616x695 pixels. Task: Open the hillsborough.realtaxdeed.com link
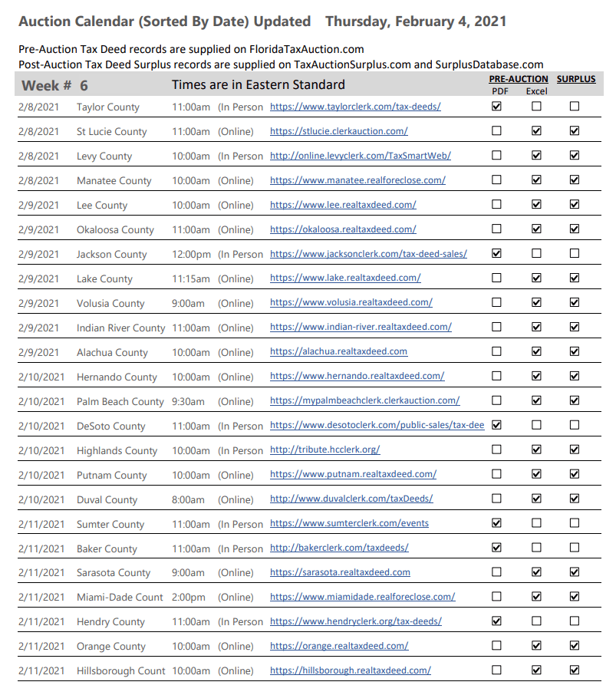350,670
